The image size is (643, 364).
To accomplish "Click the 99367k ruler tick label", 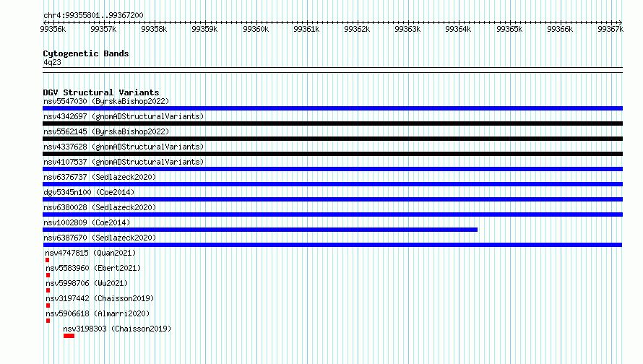I will coord(610,29).
